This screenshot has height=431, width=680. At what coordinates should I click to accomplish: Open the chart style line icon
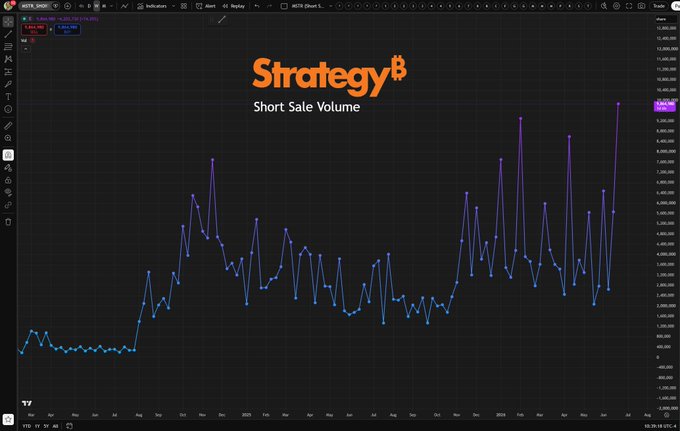click(x=124, y=6)
